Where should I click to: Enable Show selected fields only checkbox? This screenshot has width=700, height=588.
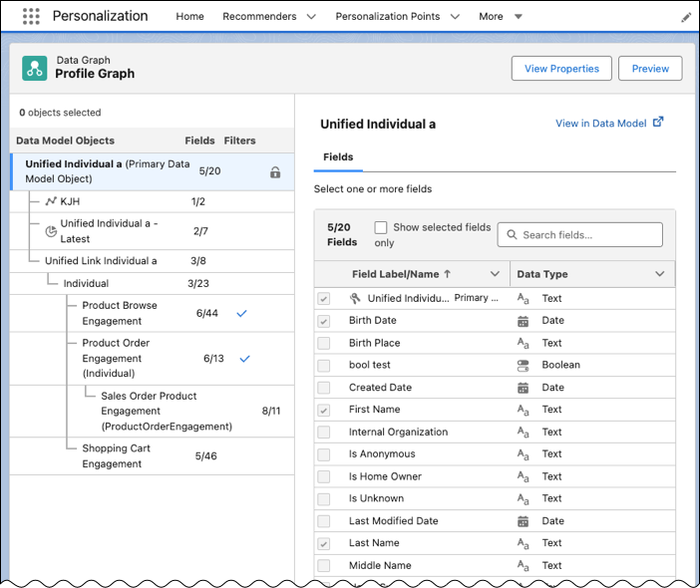coord(381,227)
